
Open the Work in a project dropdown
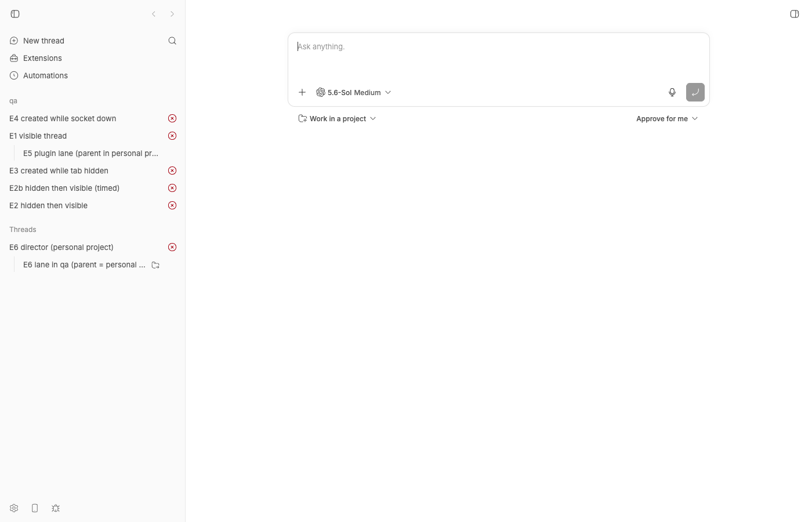tap(338, 118)
